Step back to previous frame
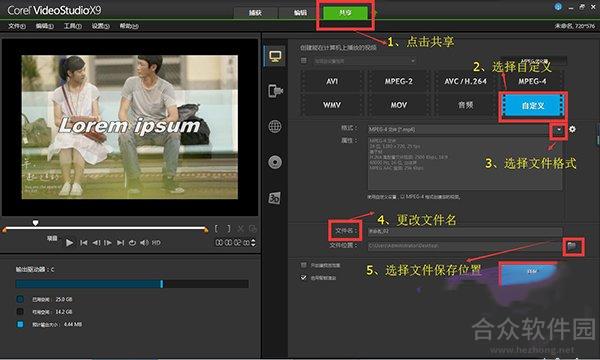 pos(96,243)
